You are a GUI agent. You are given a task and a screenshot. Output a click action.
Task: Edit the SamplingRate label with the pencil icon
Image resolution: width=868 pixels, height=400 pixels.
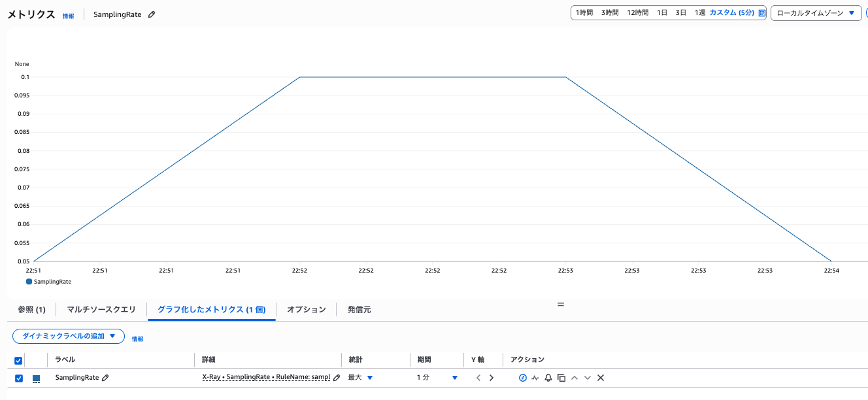[105, 378]
